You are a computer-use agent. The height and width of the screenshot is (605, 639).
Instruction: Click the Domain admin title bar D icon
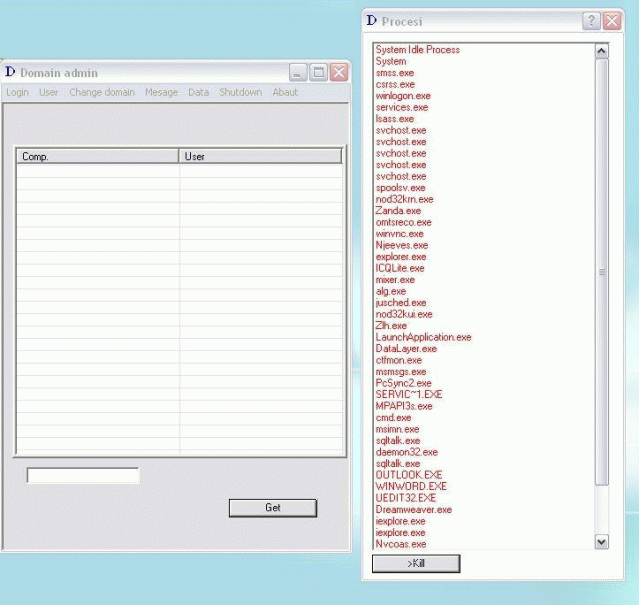point(10,72)
